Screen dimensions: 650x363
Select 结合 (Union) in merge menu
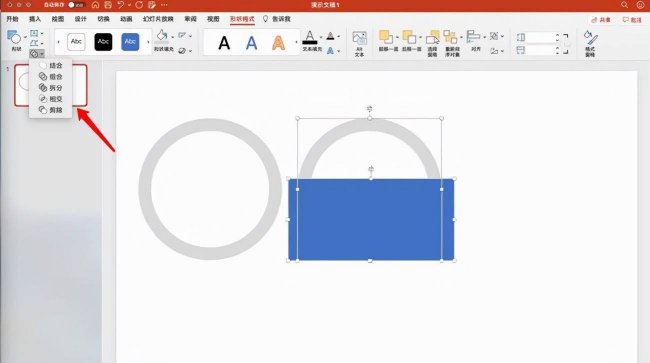(x=51, y=65)
